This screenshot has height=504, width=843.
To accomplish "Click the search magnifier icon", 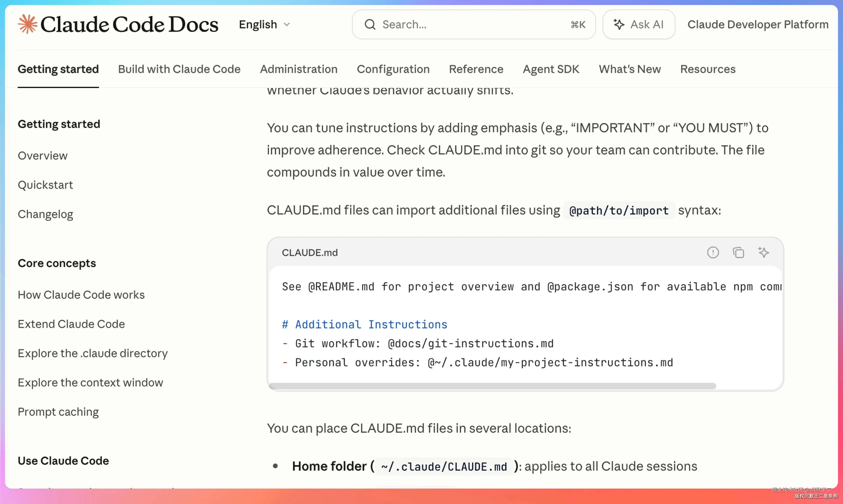I will coord(370,24).
